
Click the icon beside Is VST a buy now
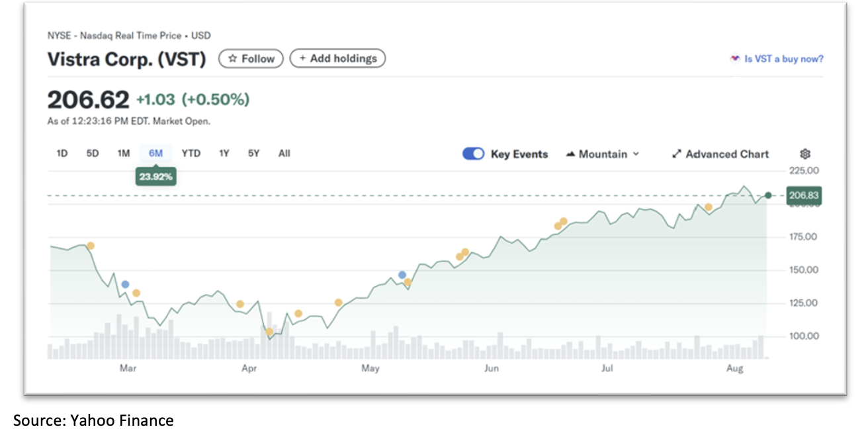point(734,58)
